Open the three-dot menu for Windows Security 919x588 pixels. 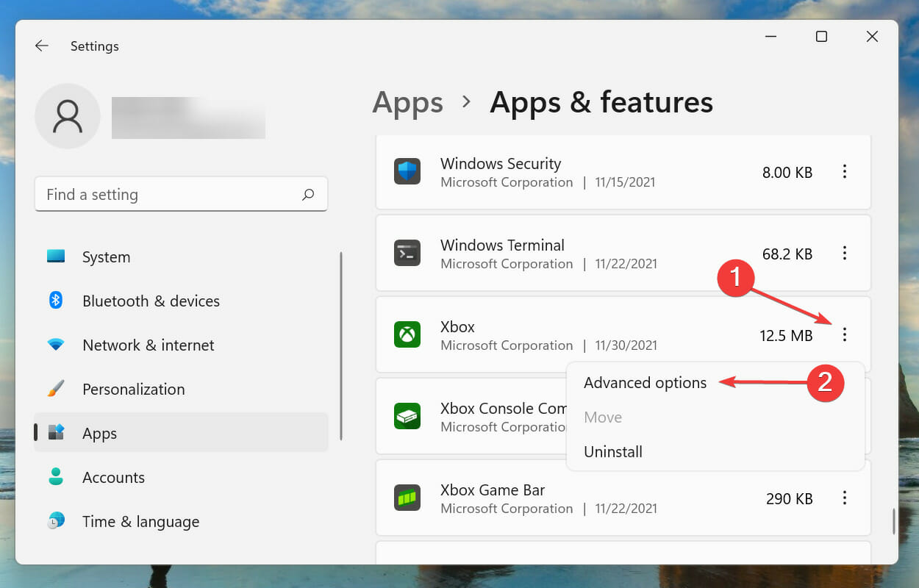[845, 172]
